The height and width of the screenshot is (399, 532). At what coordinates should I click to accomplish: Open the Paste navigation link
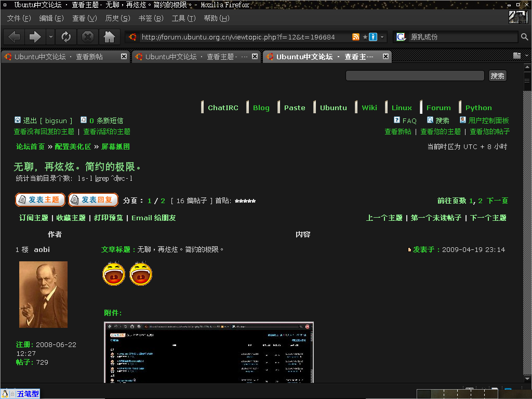point(295,108)
